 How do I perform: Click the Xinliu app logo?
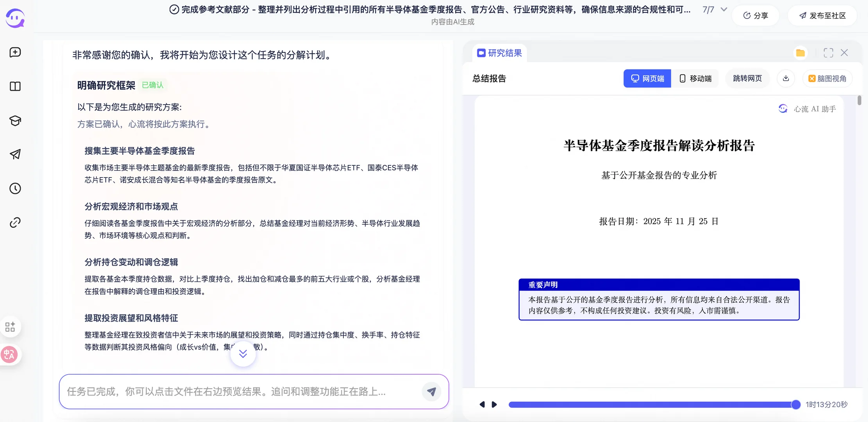click(15, 18)
